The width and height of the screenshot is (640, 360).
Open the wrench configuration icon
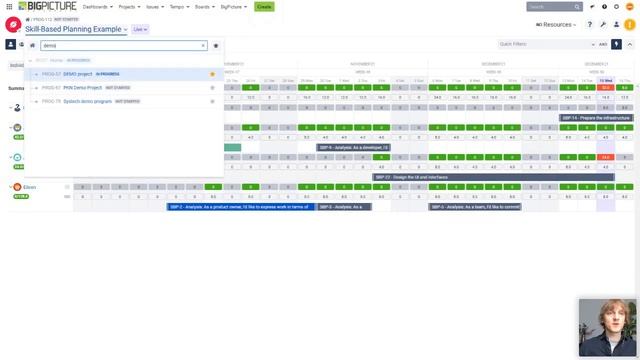603,24
